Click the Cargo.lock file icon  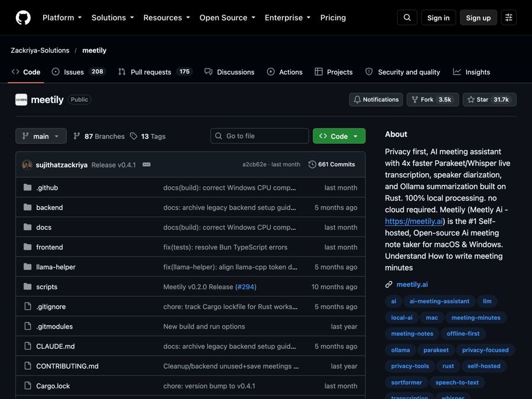click(28, 386)
